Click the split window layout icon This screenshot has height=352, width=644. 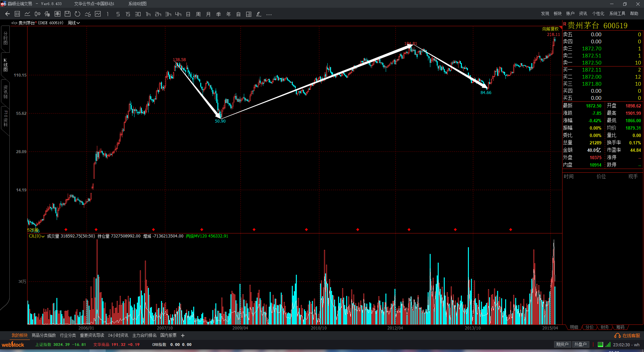tap(249, 14)
